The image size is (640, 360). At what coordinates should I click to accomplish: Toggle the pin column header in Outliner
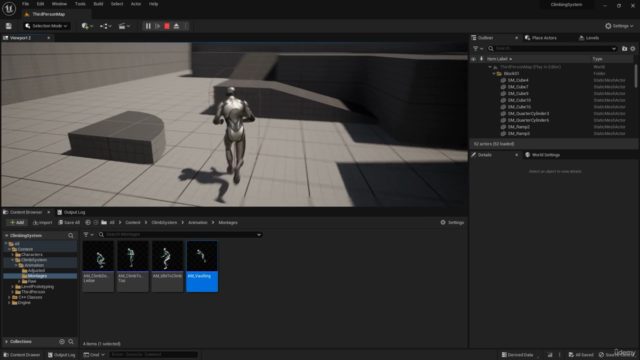(x=481, y=59)
